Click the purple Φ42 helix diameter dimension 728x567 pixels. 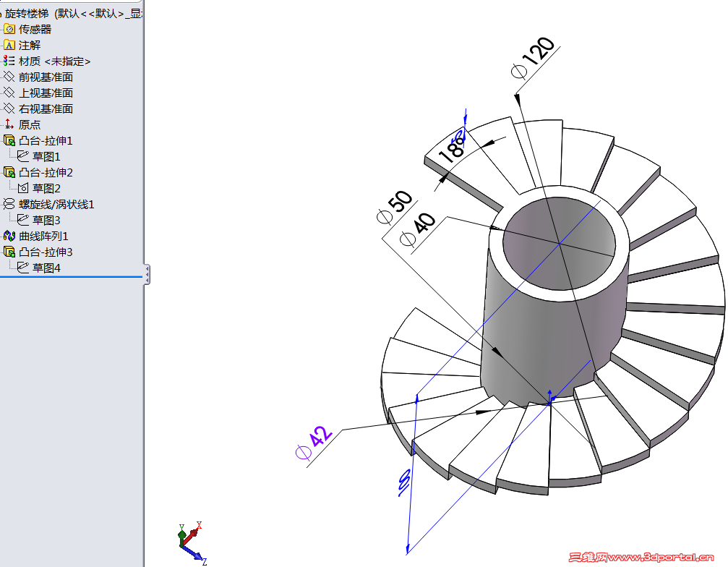(x=314, y=443)
